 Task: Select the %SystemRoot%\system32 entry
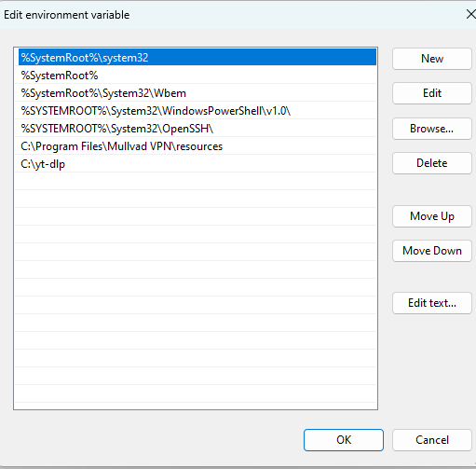[x=197, y=57]
